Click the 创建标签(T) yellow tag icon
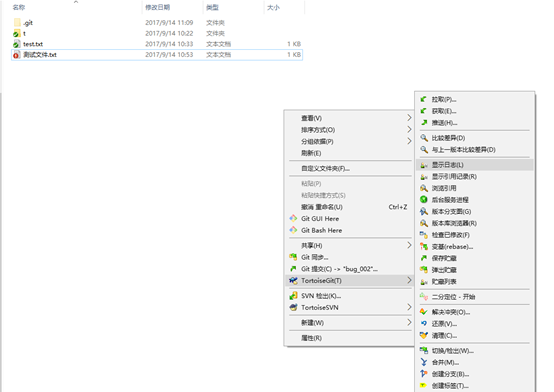 tap(424, 385)
